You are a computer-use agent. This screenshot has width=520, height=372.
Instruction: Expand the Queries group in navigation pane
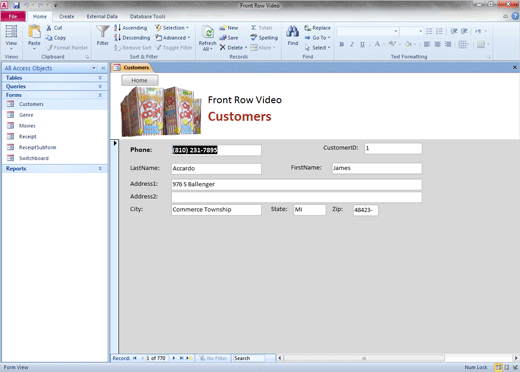point(100,86)
